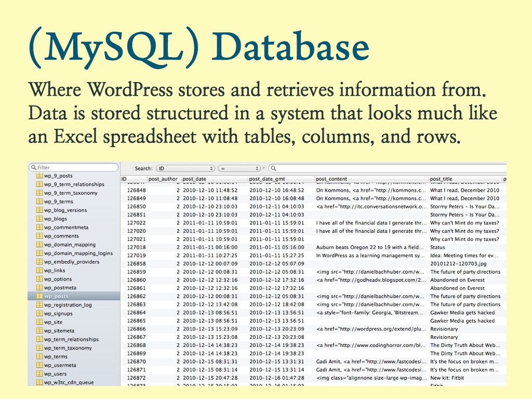Viewport: 532px width, 399px height.
Task: Click 'Auburn beats Oregon 22 to 19' content cell
Action: (x=370, y=247)
